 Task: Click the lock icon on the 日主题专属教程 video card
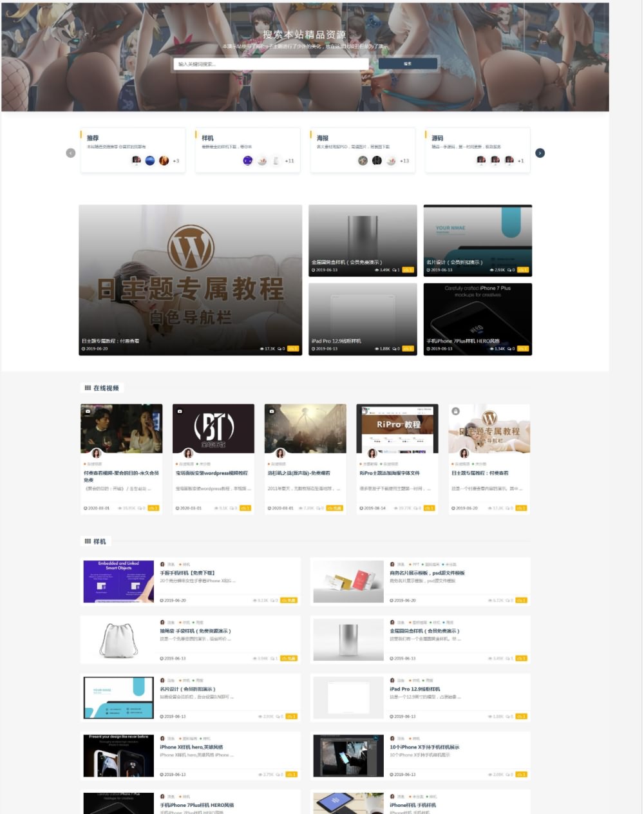(455, 411)
